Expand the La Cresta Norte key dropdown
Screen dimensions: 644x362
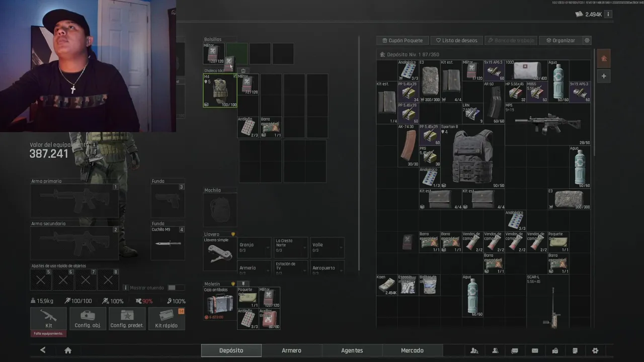(291, 247)
